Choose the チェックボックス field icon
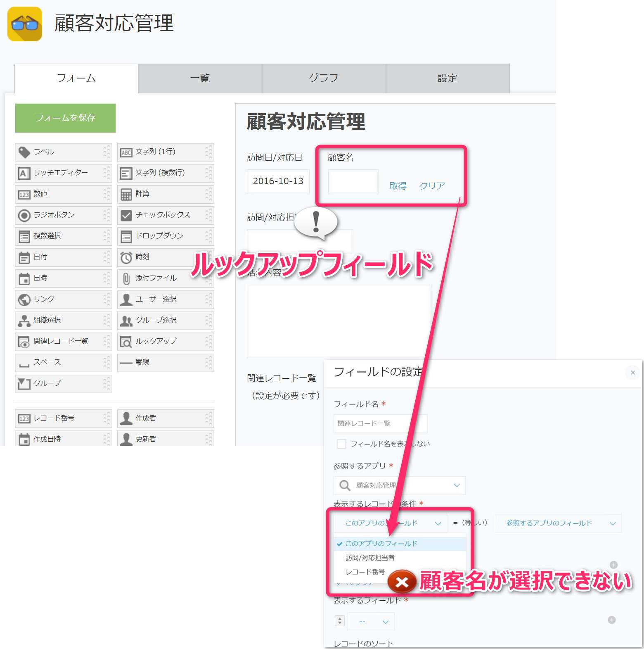Screen dimensions: 644x649 pos(126,215)
